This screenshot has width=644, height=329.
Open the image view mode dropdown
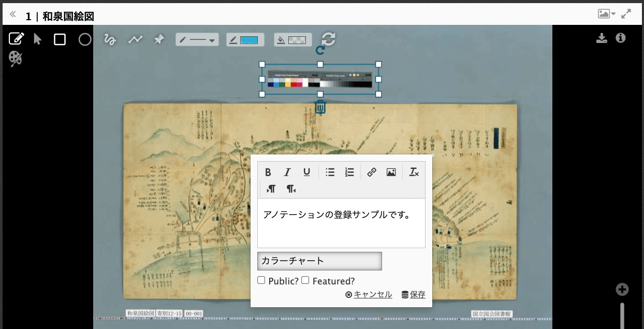[x=607, y=14]
